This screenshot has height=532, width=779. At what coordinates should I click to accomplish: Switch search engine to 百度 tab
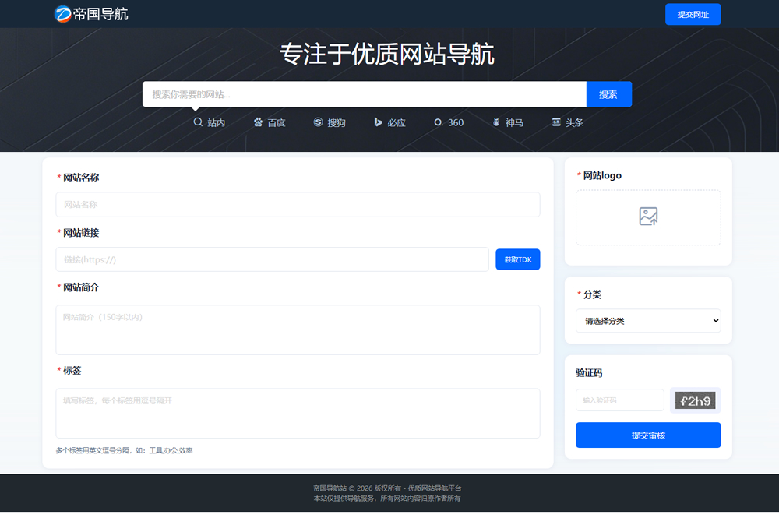(x=270, y=122)
